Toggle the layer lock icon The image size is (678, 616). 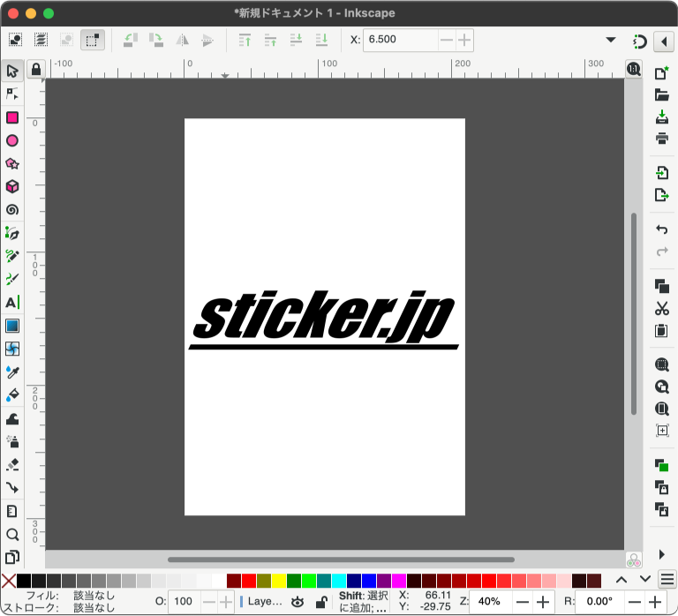[320, 602]
